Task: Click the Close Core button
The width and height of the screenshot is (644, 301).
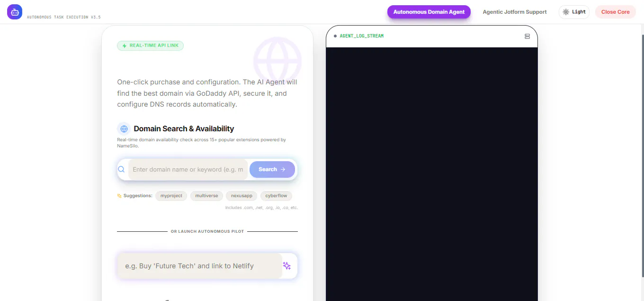Action: pyautogui.click(x=616, y=12)
